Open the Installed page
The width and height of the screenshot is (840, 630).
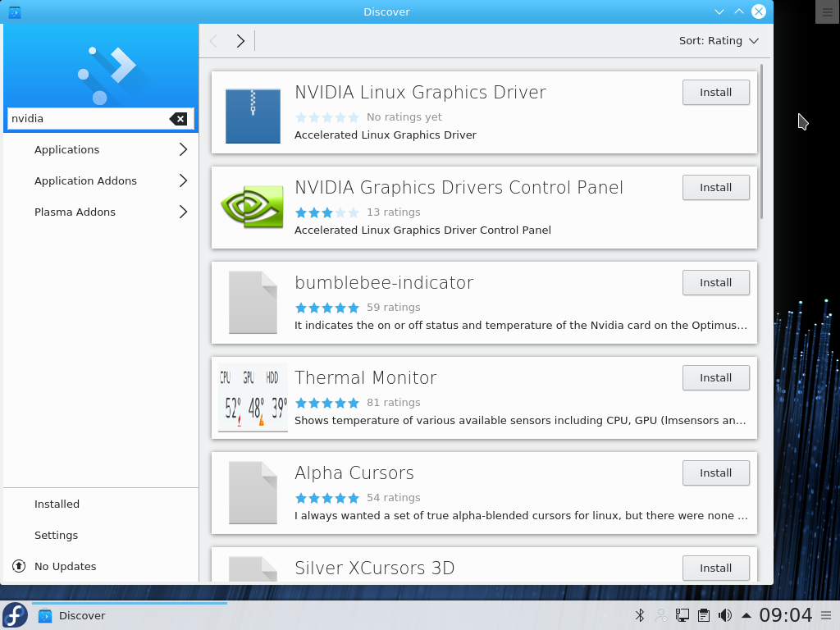click(101, 504)
